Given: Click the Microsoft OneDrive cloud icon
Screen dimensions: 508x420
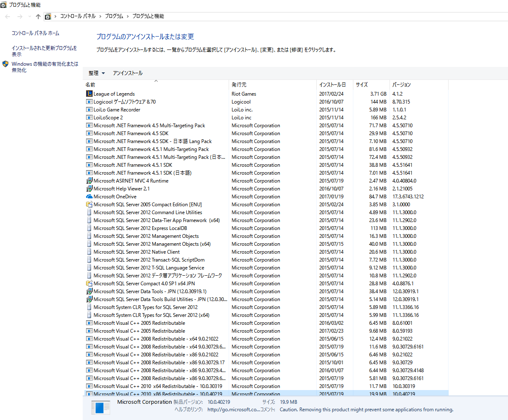Looking at the screenshot, I should click(x=89, y=196).
